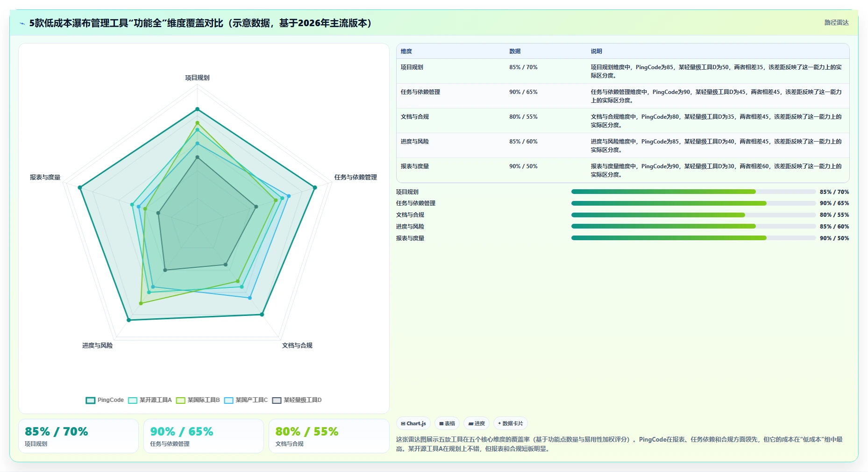868x472 pixels.
Task: Click 进度与风险 in the table's 维度 column
Action: click(x=414, y=142)
